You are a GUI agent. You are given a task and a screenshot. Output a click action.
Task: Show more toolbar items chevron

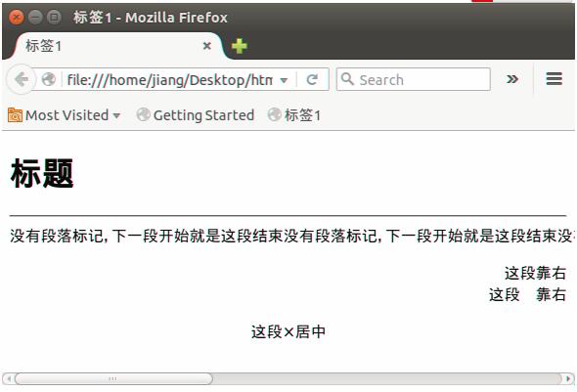[x=512, y=79]
